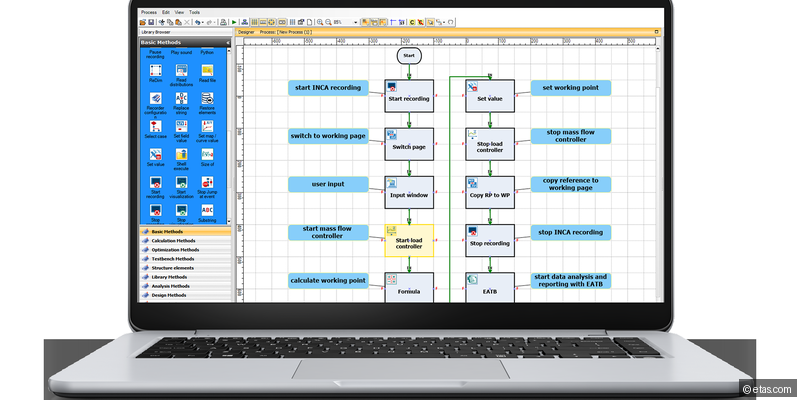Select the Start-load controller node
800x400 pixels.
pos(409,240)
